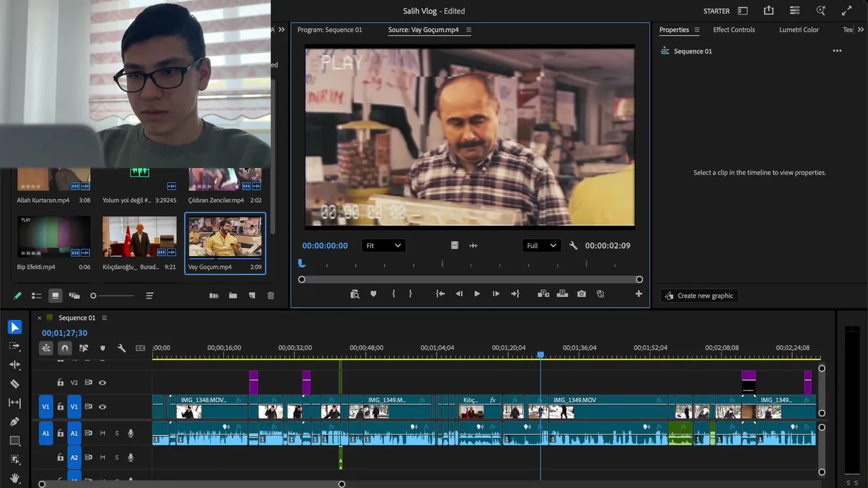Mark In point in Source monitor

pos(393,294)
